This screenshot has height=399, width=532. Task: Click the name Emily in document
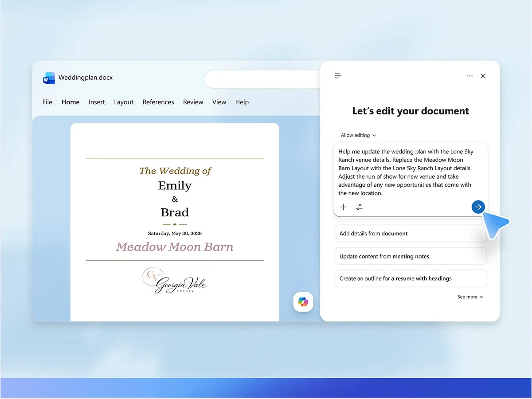175,185
